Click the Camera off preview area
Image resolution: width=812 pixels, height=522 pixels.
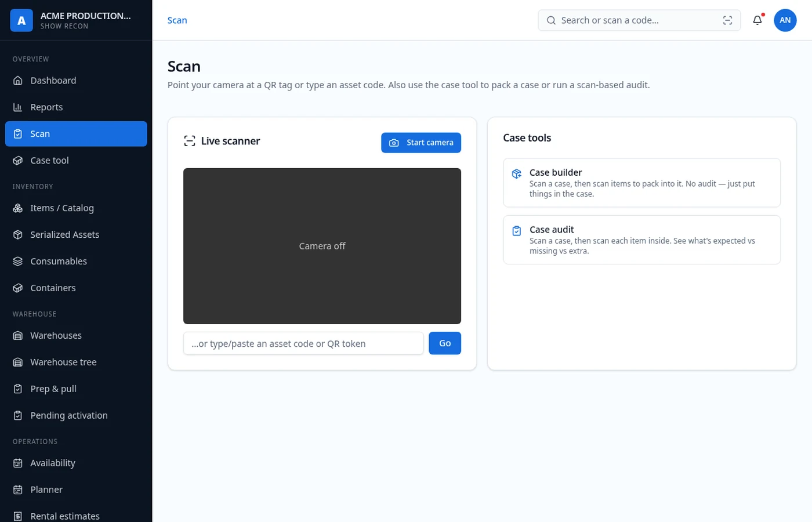322,246
